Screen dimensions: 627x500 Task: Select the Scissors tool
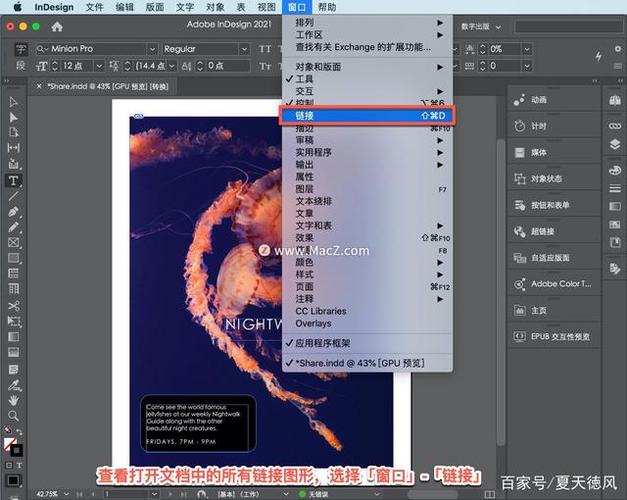tap(14, 305)
